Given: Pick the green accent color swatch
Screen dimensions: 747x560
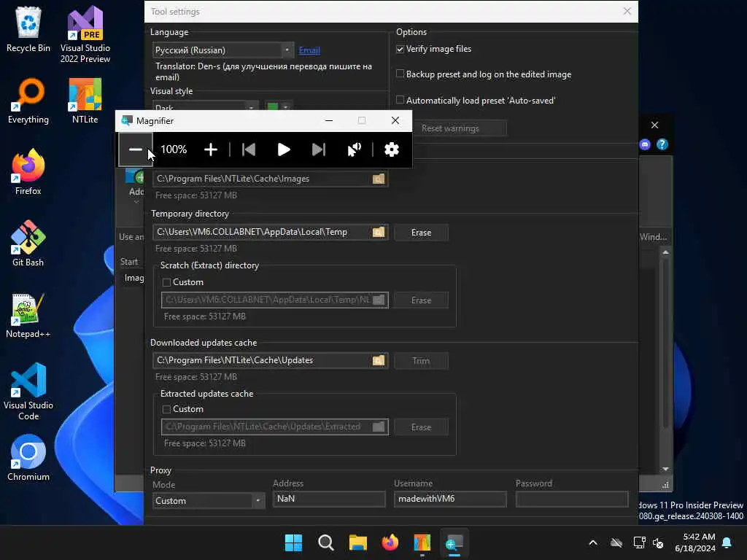Looking at the screenshot, I should 273,106.
